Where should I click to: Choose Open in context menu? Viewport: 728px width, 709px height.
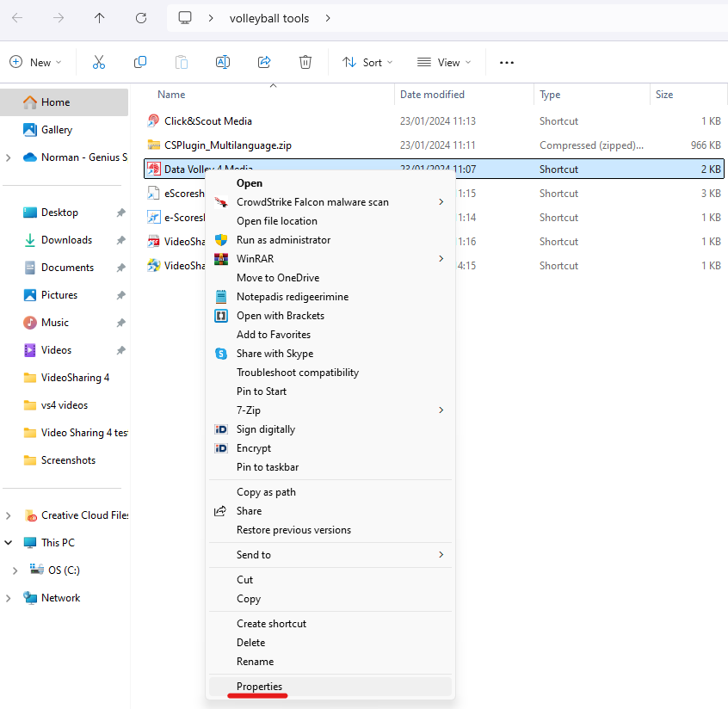click(330, 183)
